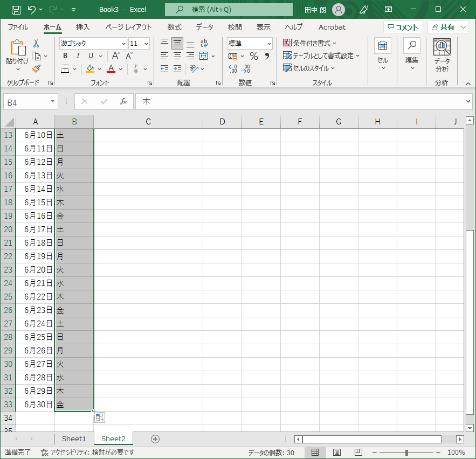
Task: Switch to Sheet1 tab
Action: (74, 439)
